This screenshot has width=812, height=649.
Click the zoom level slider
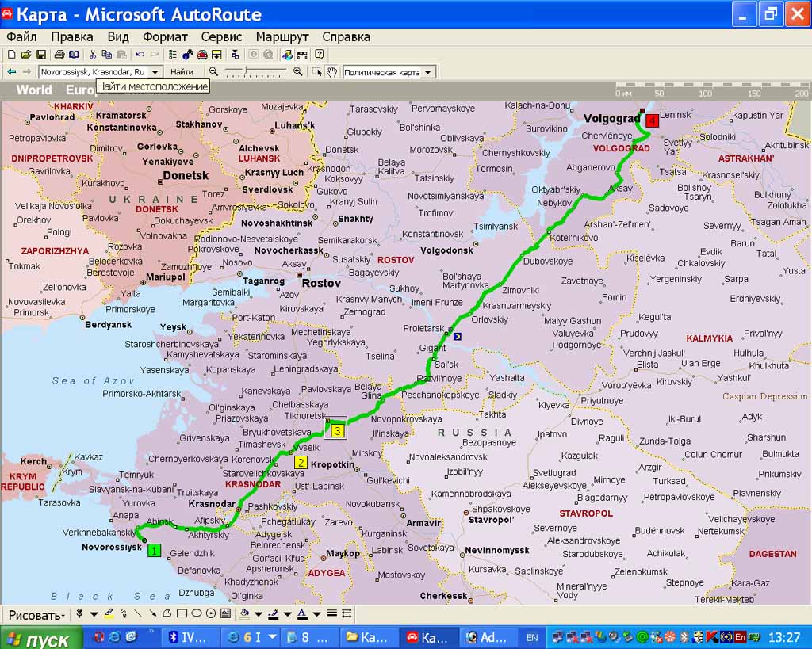coord(255,72)
